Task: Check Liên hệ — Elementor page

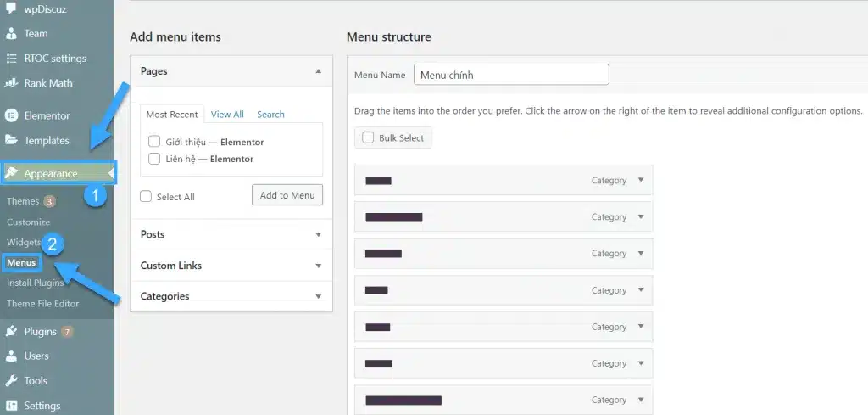Action: tap(154, 159)
